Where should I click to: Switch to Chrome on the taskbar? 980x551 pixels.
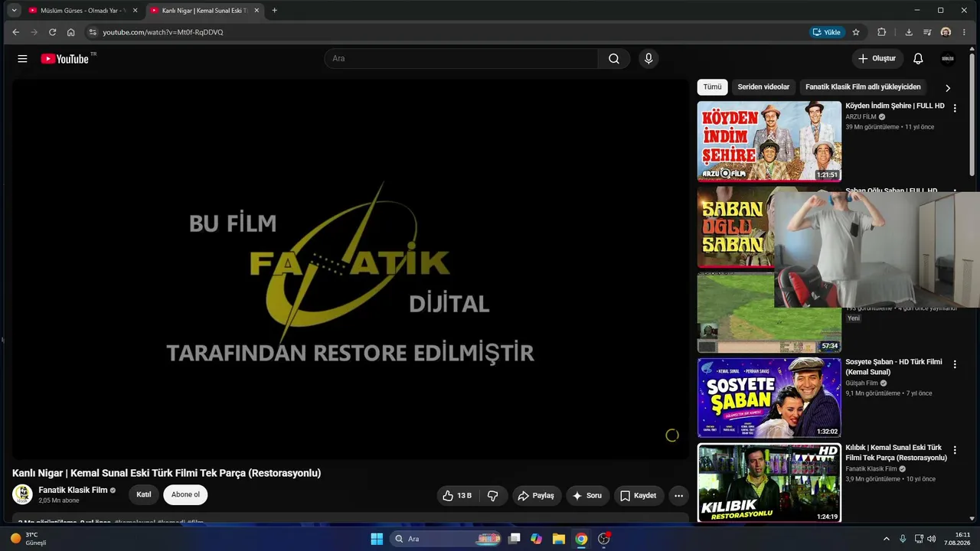[x=581, y=539]
